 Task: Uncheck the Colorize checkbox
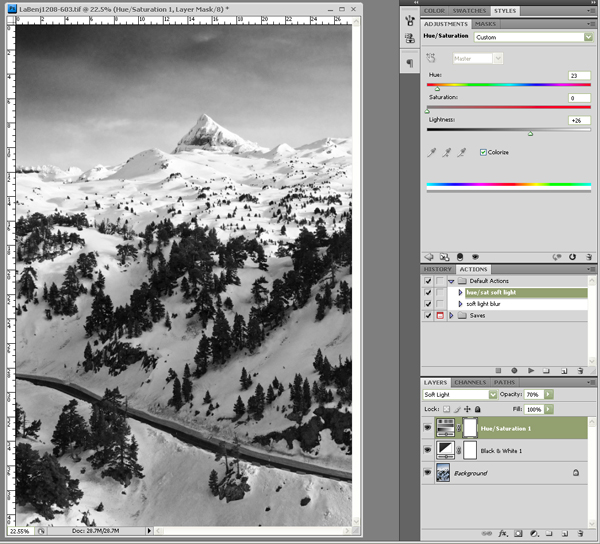coord(484,152)
